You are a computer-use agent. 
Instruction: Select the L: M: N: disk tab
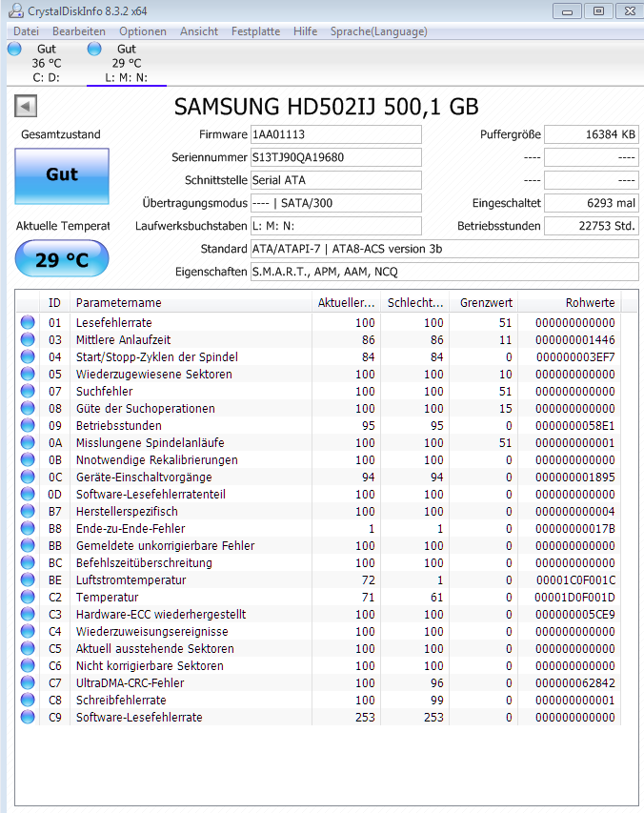pos(127,63)
